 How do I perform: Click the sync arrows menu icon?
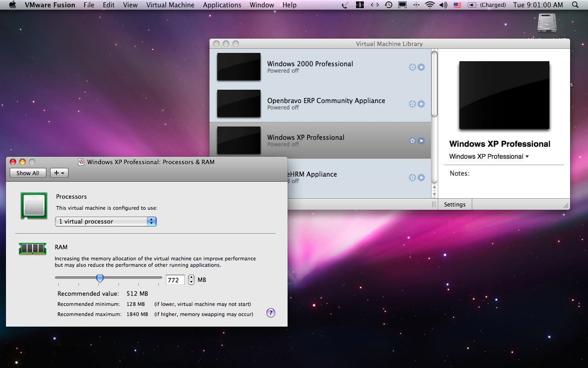click(x=374, y=5)
